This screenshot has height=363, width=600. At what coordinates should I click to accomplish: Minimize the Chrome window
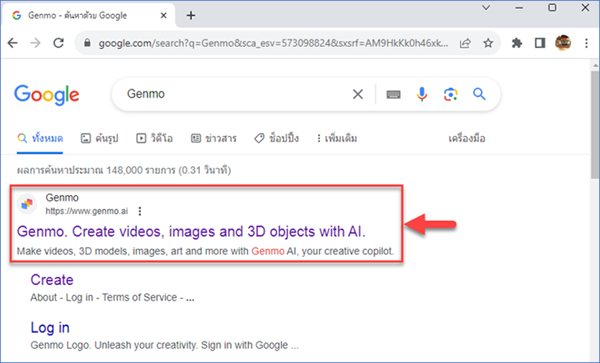click(x=519, y=8)
